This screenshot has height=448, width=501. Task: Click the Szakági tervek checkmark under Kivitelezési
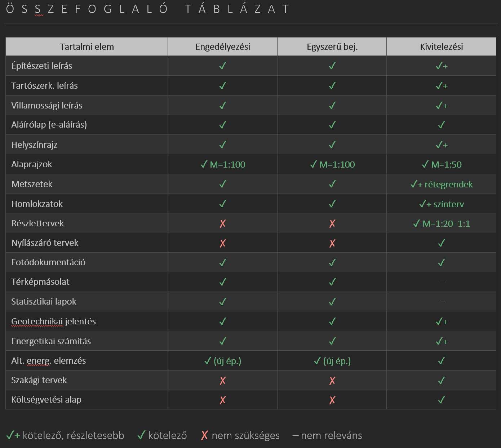point(441,380)
